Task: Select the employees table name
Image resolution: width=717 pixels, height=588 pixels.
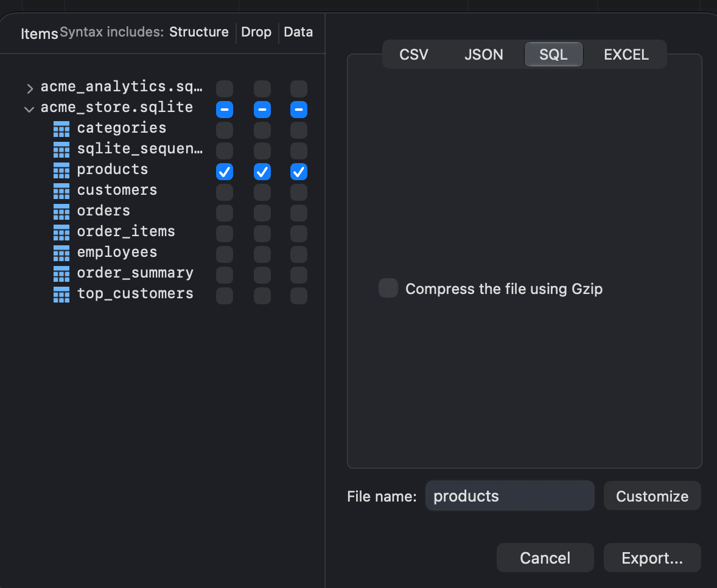Action: click(x=117, y=253)
